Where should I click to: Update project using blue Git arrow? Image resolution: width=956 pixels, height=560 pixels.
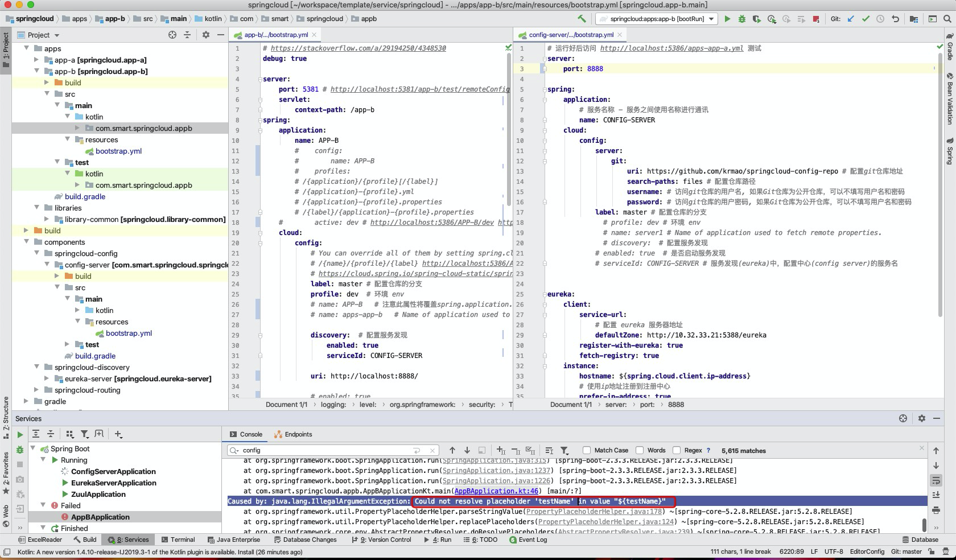[x=851, y=19]
